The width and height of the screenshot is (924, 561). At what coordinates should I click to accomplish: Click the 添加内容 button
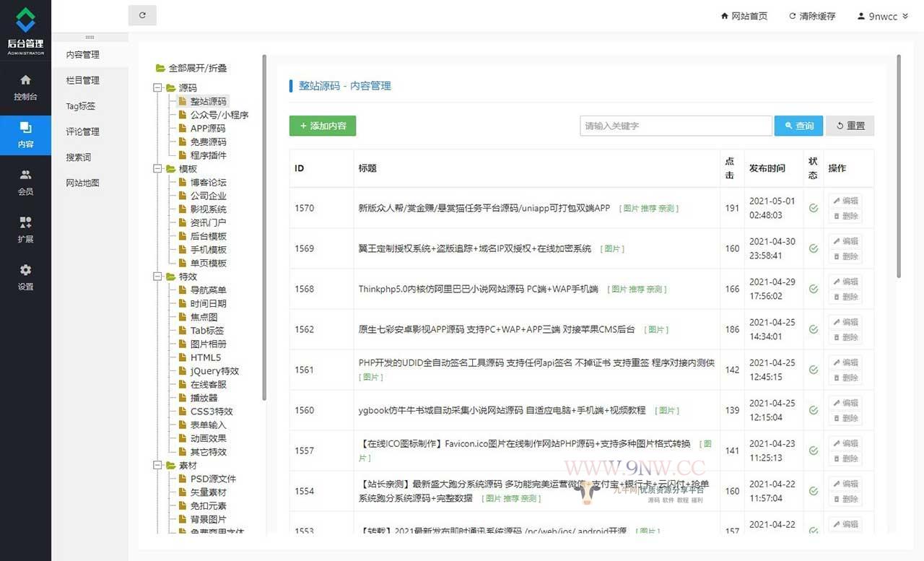(x=323, y=126)
